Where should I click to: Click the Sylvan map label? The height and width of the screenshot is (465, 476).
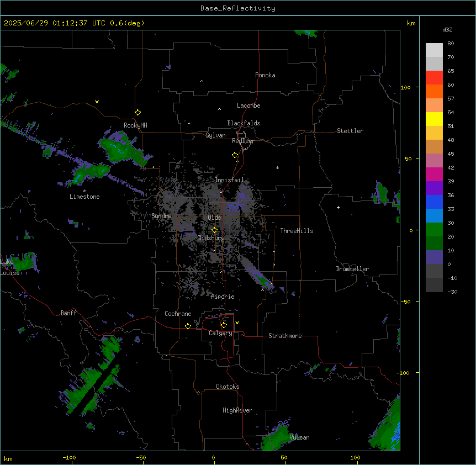[215, 135]
